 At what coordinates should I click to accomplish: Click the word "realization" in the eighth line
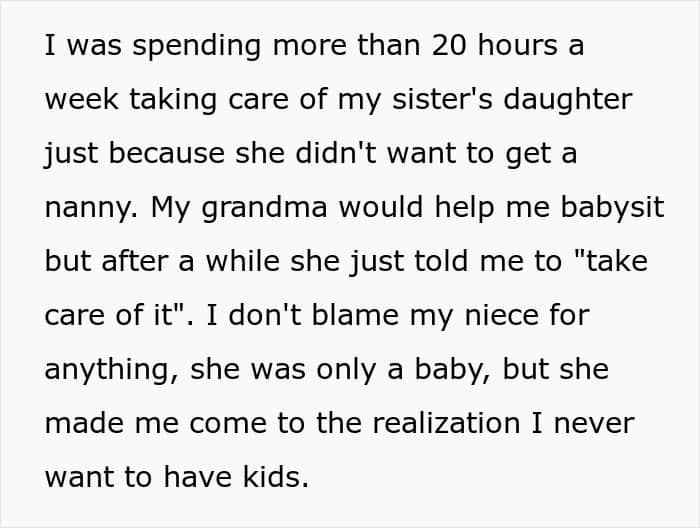coord(446,423)
